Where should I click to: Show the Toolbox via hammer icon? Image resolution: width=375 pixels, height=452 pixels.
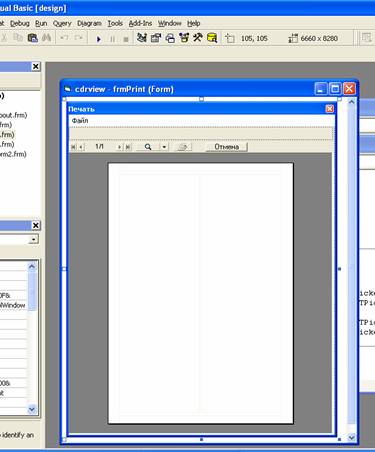(198, 38)
